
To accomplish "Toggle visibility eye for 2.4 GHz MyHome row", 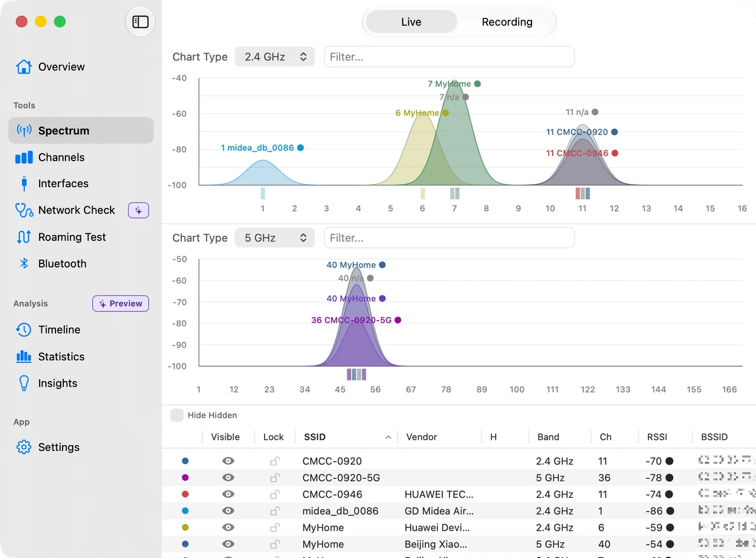I will pyautogui.click(x=228, y=527).
